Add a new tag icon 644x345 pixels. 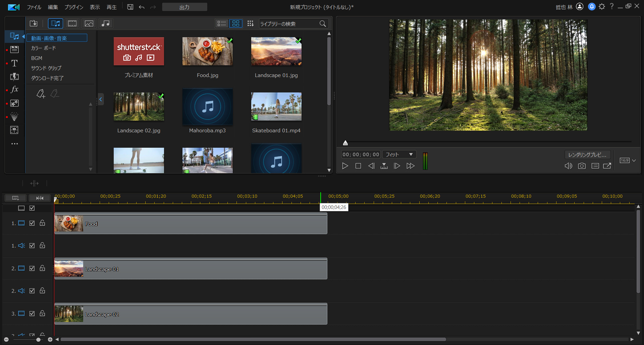tap(41, 94)
